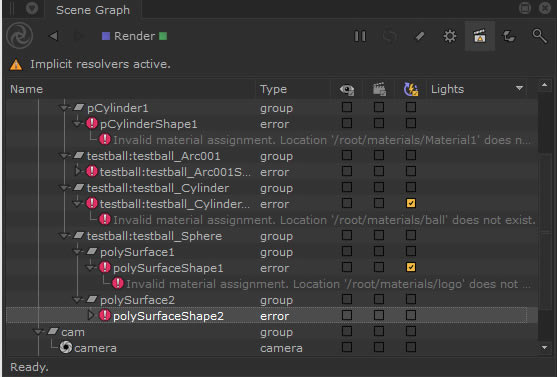Image resolution: width=557 pixels, height=377 pixels.
Task: Collapse pCylinderShape1 error details
Action: (x=77, y=124)
